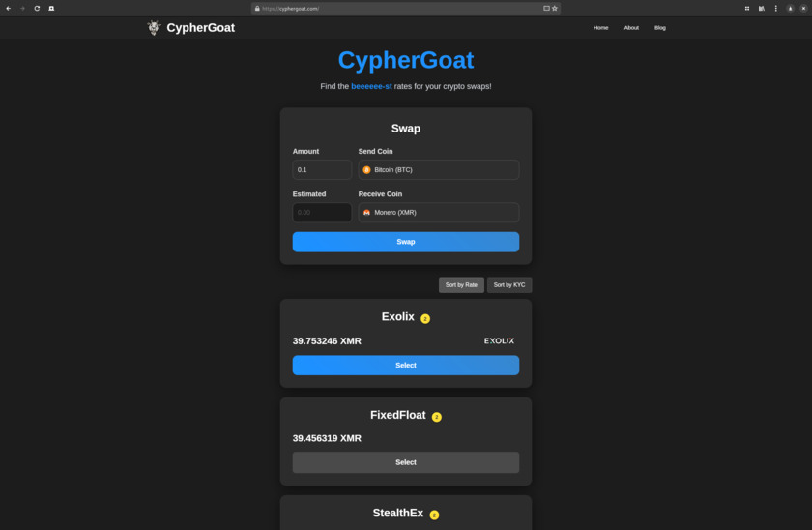This screenshot has width=812, height=530.
Task: Open the Home nav link
Action: (x=600, y=28)
